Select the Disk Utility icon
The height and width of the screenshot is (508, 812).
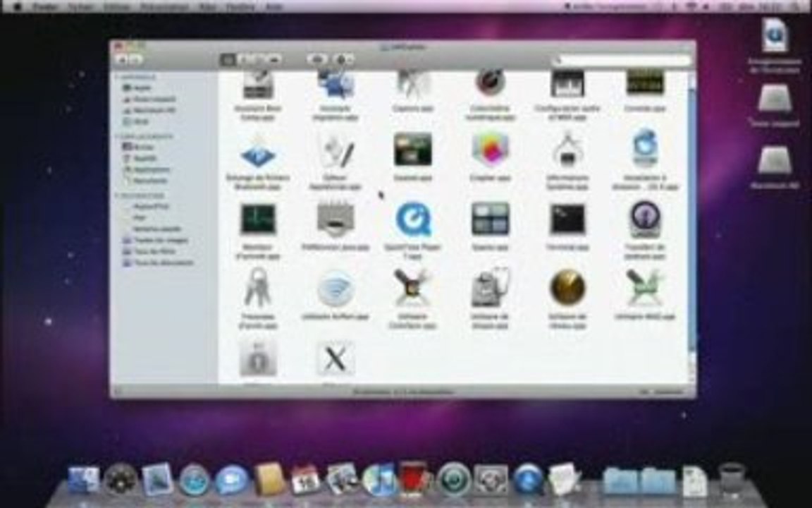point(490,287)
